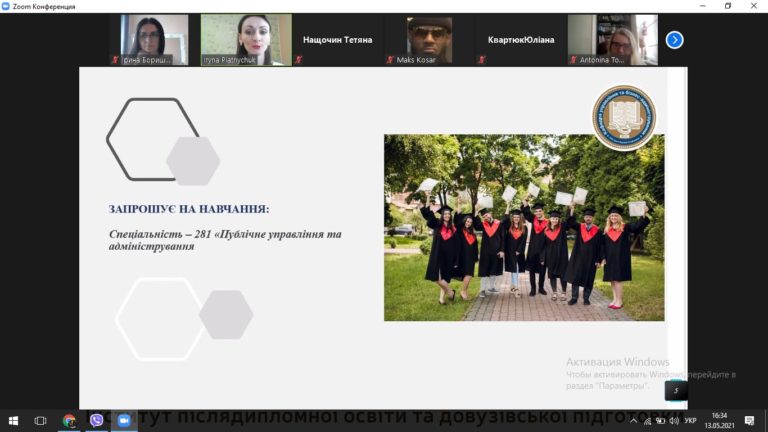Open the Windows Start menu

(x=13, y=420)
